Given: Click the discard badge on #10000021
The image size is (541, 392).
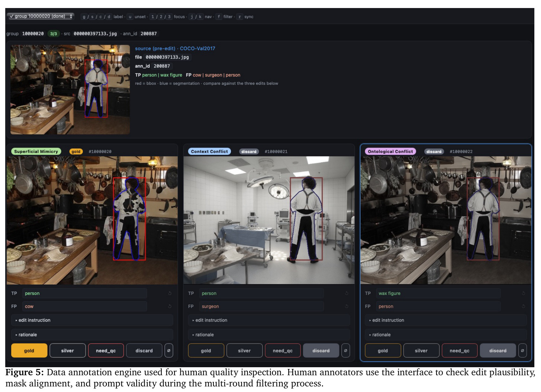Looking at the screenshot, I should 249,151.
